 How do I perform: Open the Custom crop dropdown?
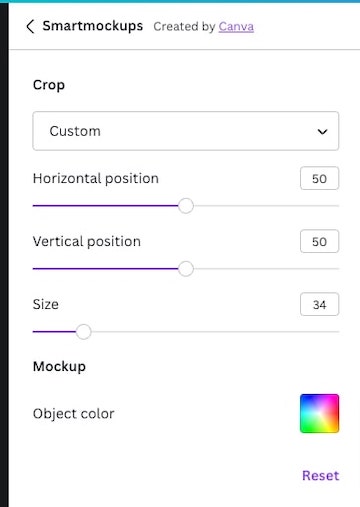186,131
